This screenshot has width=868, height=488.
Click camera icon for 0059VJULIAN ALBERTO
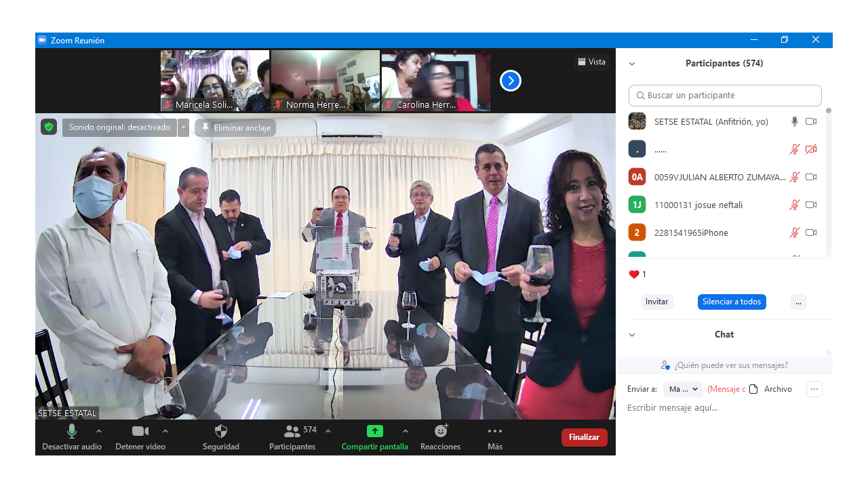click(811, 177)
